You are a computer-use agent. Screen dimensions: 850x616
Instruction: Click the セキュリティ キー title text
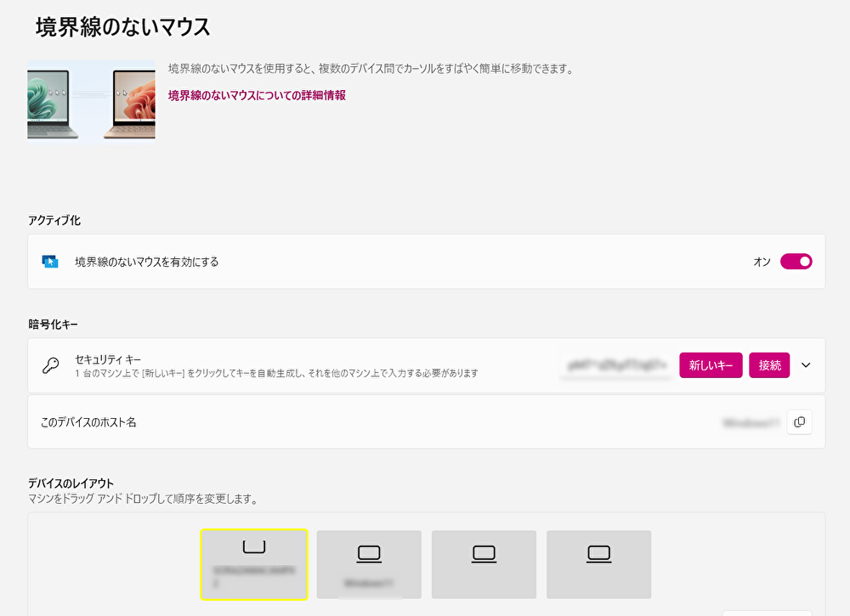108,359
